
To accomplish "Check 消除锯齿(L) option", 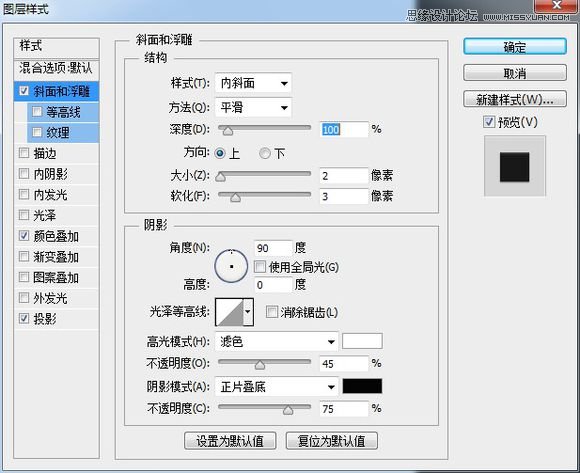I will [x=272, y=312].
